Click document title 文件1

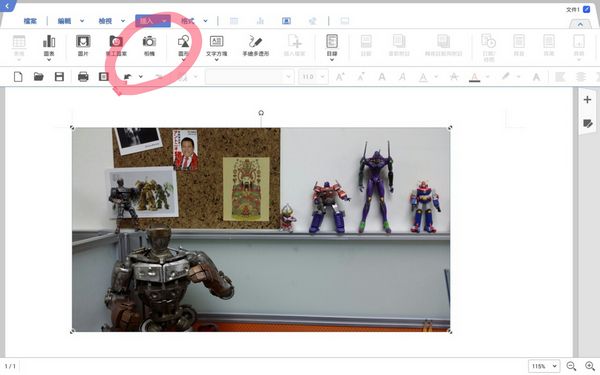coord(572,9)
